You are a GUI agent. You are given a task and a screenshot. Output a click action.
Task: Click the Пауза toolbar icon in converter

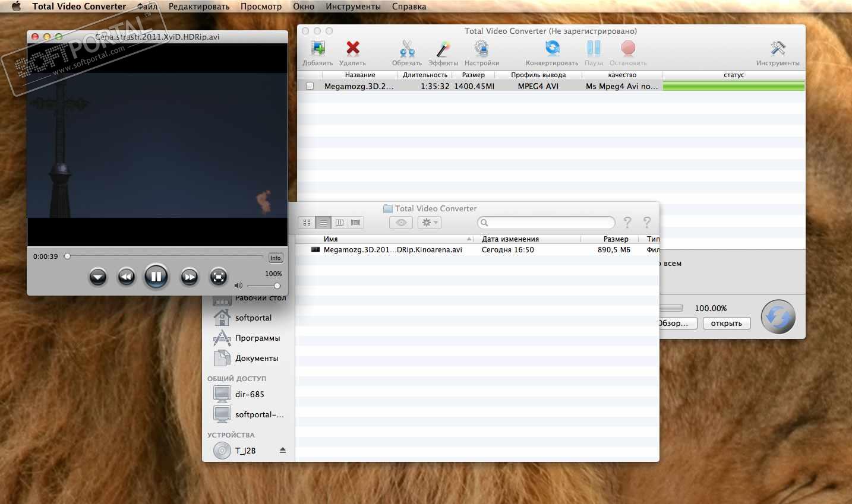coord(594,48)
